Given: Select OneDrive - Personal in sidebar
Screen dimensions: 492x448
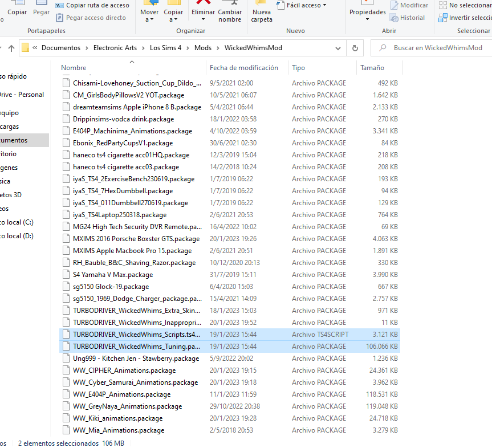Looking at the screenshot, I should (22, 95).
